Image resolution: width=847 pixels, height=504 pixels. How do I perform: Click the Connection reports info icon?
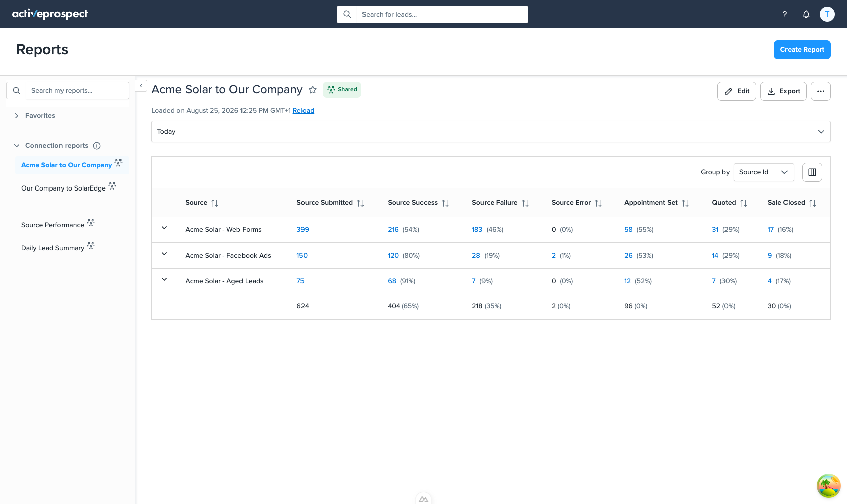pyautogui.click(x=97, y=146)
